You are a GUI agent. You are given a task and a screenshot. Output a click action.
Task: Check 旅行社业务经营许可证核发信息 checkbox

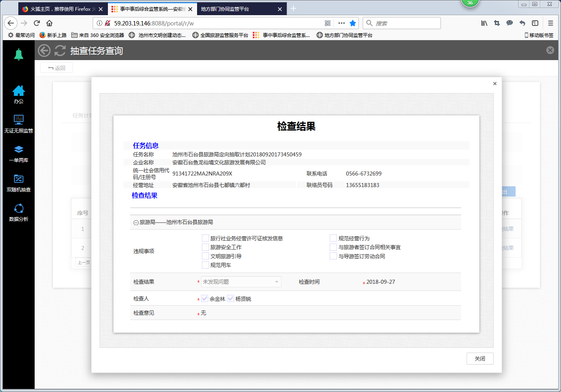[205, 238]
